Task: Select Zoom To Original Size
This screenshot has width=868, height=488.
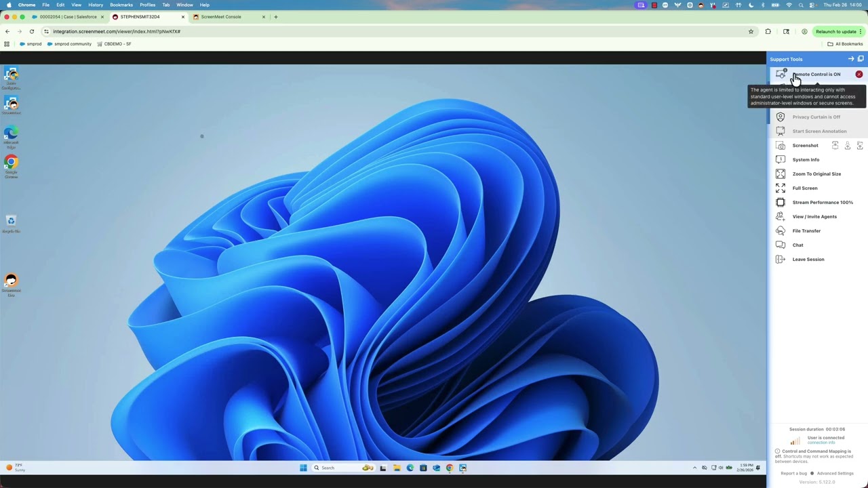Action: (816, 174)
